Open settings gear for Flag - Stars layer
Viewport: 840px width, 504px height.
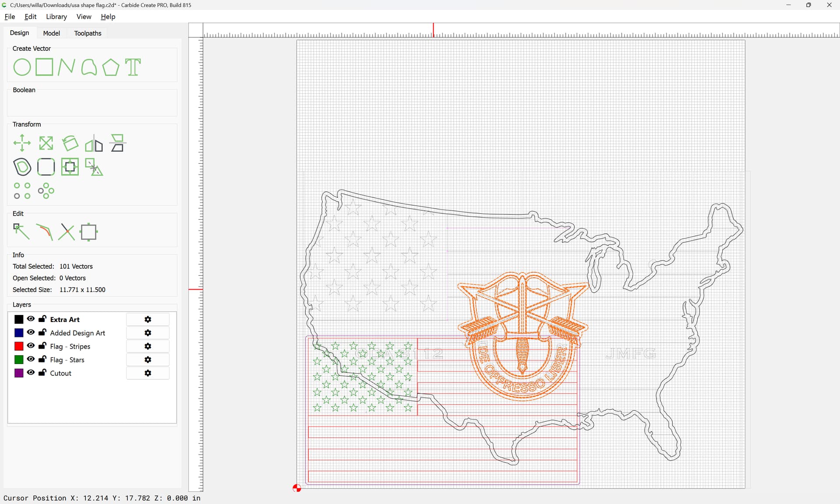pyautogui.click(x=148, y=360)
